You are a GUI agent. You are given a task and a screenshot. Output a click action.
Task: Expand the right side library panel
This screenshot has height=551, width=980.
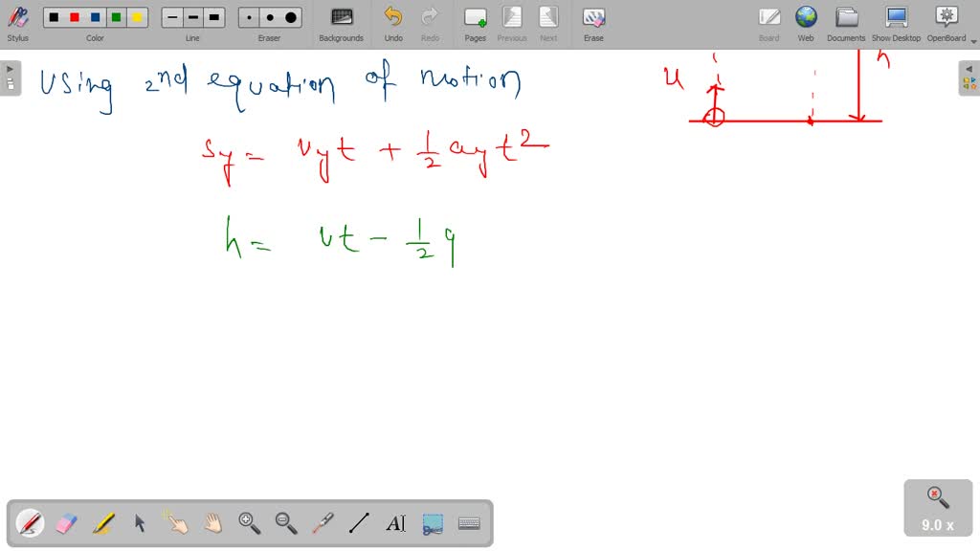click(x=969, y=77)
